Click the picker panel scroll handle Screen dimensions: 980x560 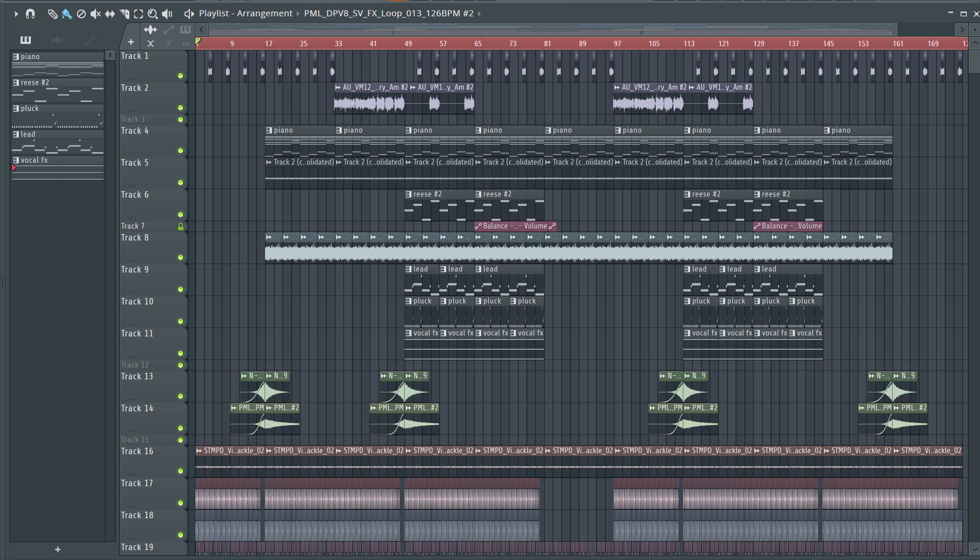click(110, 55)
